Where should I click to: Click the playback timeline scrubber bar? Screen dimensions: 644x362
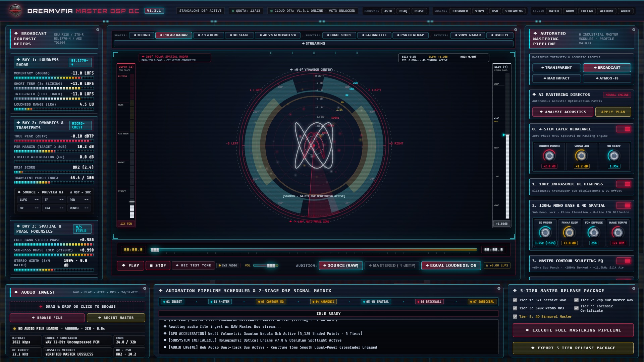coord(314,250)
